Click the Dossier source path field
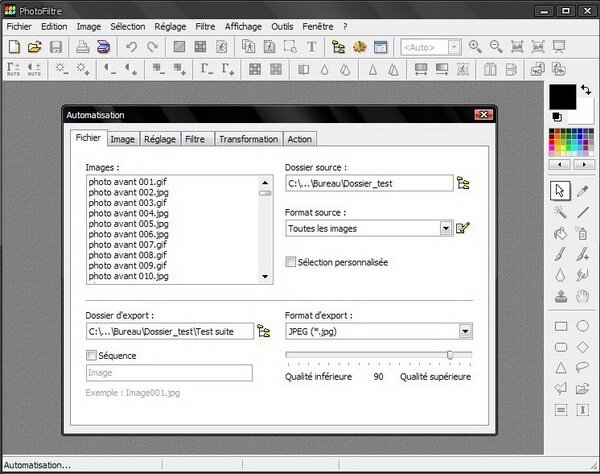The image size is (600, 474). (369, 183)
